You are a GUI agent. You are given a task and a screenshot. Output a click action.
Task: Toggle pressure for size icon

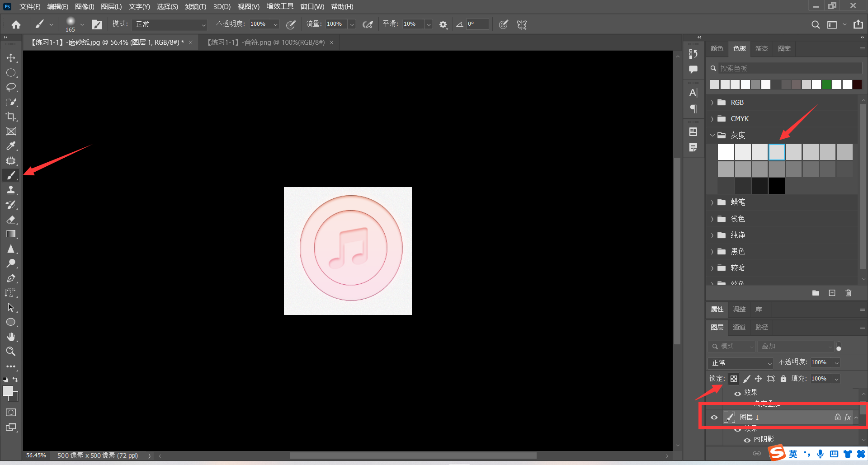[x=503, y=24]
